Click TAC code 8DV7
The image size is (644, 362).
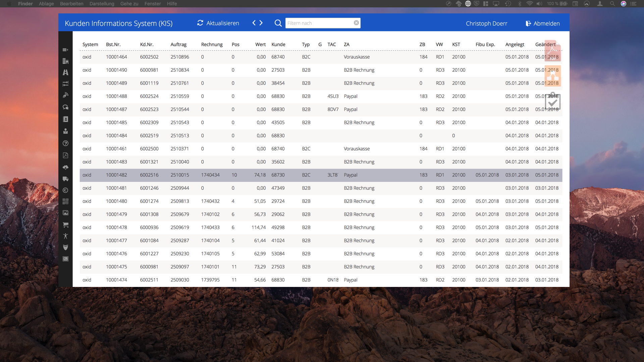[x=333, y=109]
